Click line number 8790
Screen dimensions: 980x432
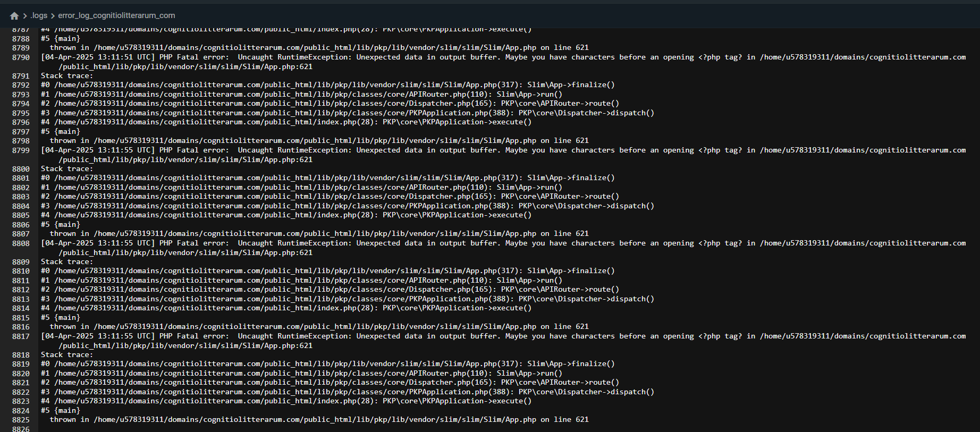click(21, 57)
